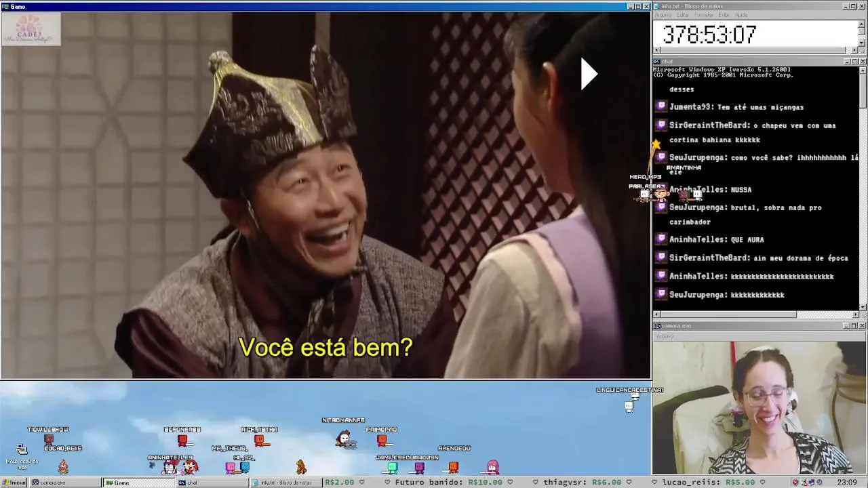Click the JAMILESEDUARDOSN green character avatar
The width and height of the screenshot is (868, 488).
(x=392, y=467)
